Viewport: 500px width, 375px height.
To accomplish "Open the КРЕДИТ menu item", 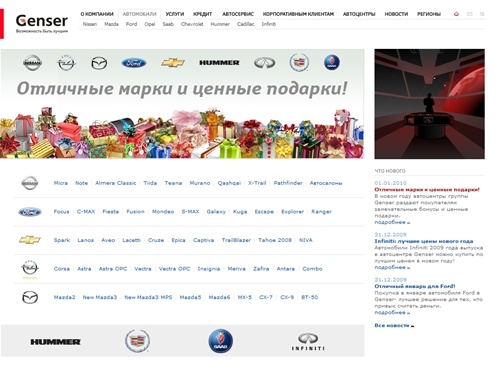I will [202, 14].
